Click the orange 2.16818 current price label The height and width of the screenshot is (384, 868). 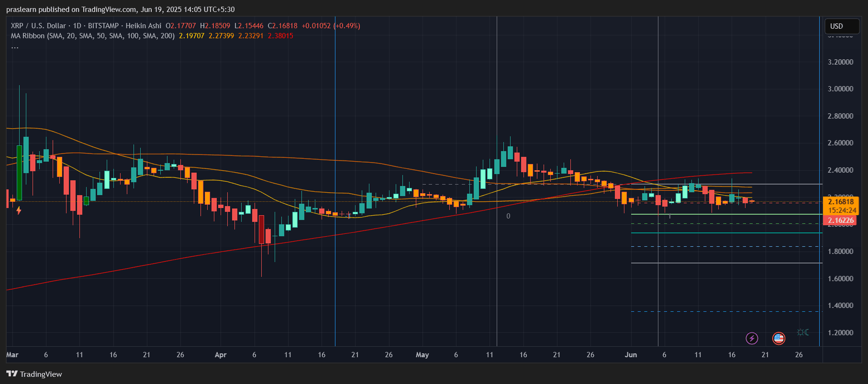[841, 202]
